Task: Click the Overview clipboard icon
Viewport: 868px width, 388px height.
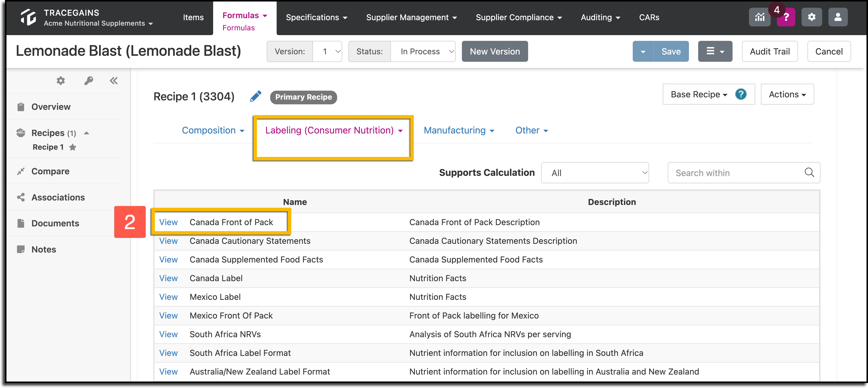Action: [x=21, y=107]
